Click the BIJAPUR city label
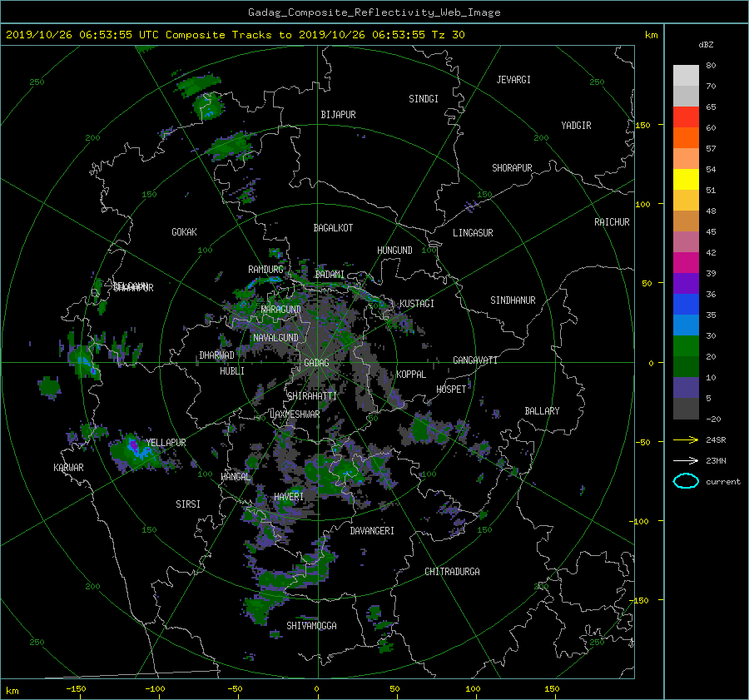The width and height of the screenshot is (749, 700). pyautogui.click(x=338, y=115)
